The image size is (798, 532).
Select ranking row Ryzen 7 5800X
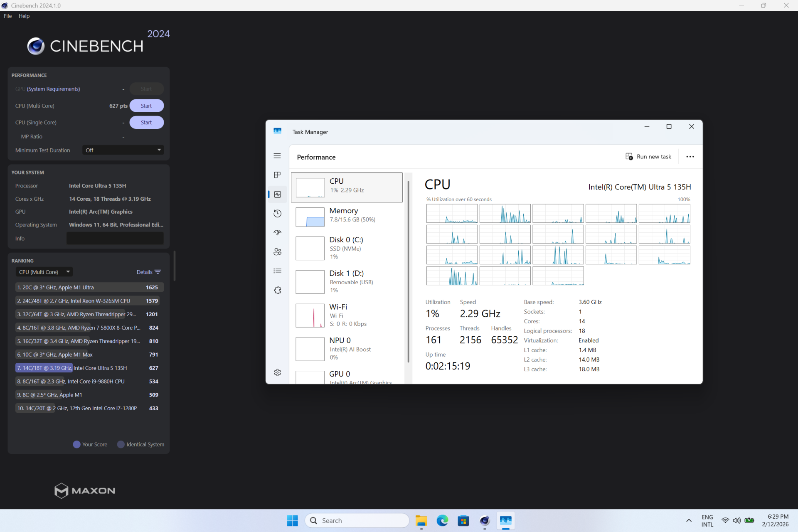pos(89,328)
